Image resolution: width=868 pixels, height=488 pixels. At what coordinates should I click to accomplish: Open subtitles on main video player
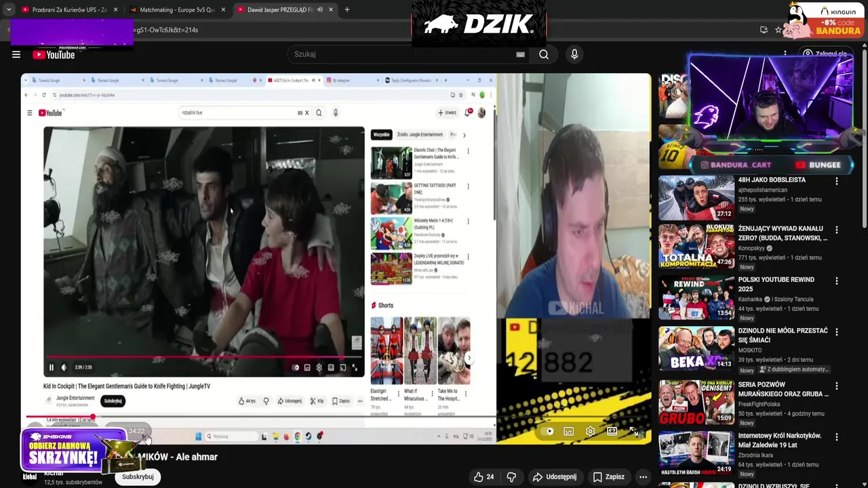click(569, 431)
